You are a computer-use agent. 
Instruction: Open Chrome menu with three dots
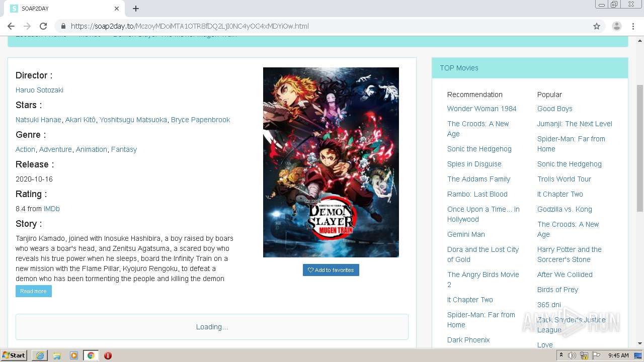(633, 26)
